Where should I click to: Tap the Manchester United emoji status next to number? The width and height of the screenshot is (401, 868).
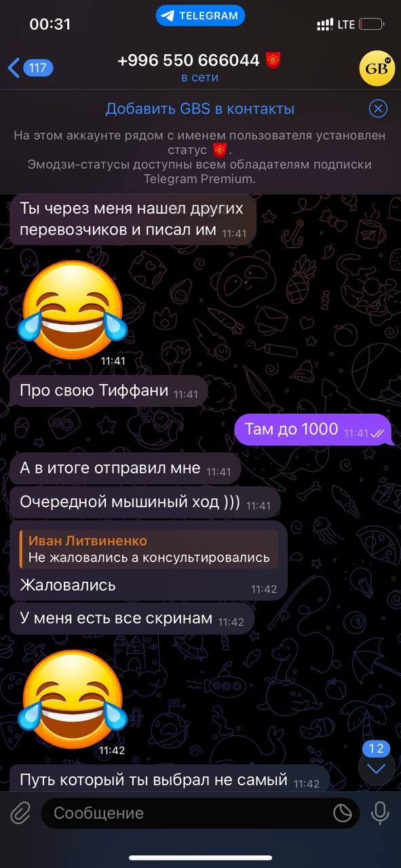[x=273, y=60]
